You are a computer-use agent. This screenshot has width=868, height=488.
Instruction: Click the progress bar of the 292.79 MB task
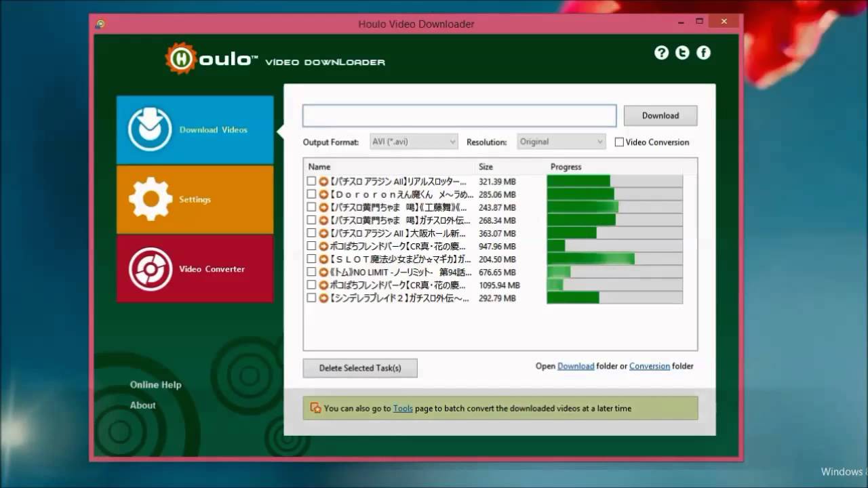(x=614, y=298)
